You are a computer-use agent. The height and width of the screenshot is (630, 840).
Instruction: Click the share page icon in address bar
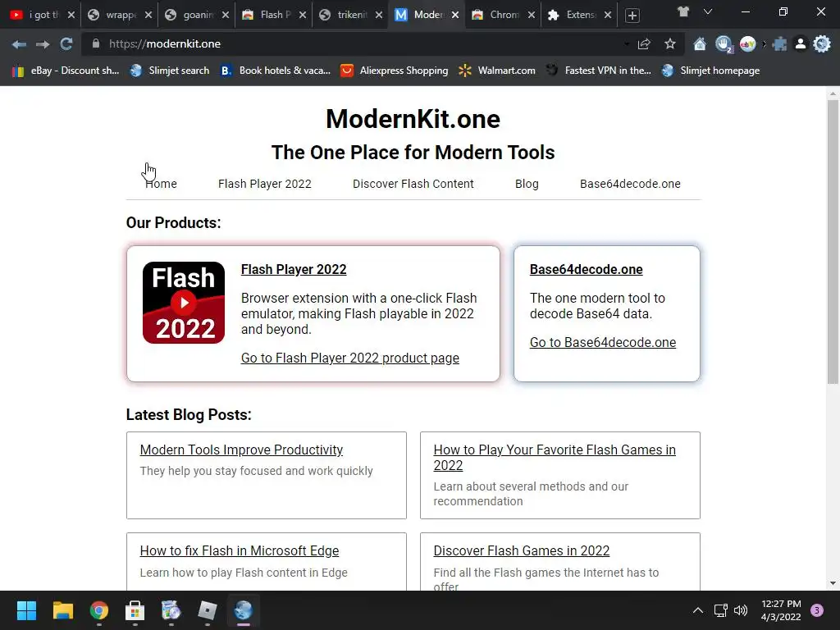(644, 44)
